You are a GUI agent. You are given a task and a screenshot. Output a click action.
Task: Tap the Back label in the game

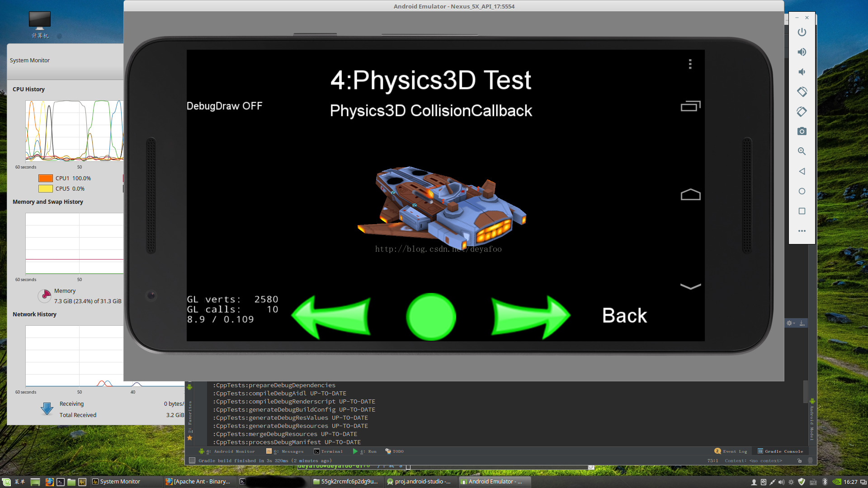pyautogui.click(x=624, y=315)
